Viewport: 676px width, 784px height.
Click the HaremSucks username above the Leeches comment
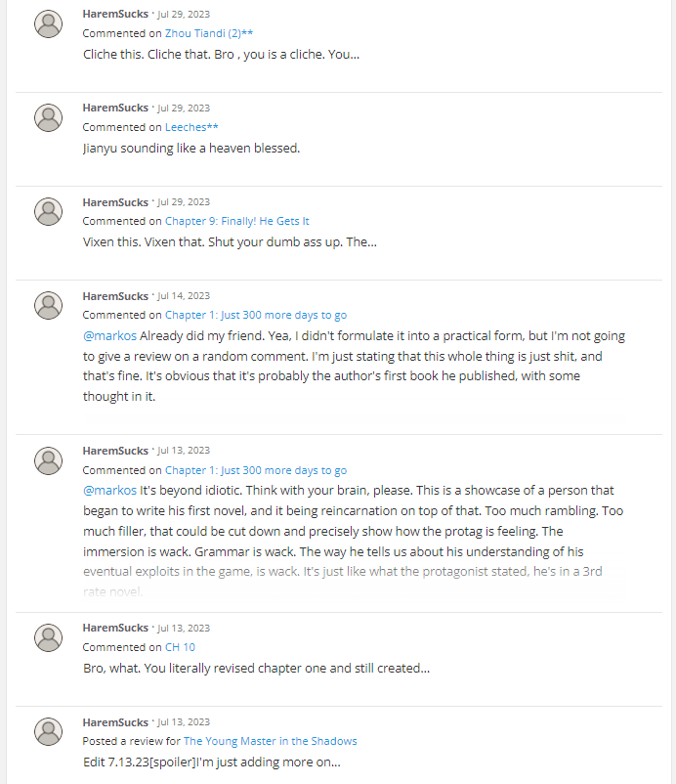coord(115,108)
